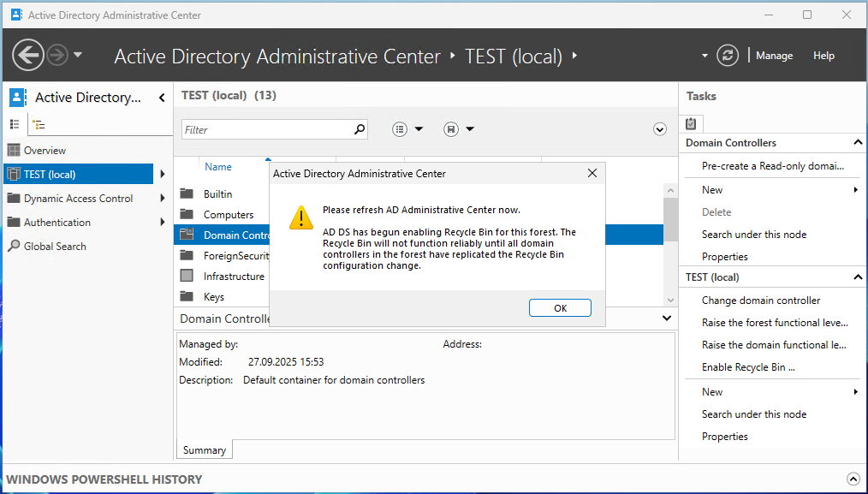Viewport: 868px width, 494px height.
Task: Switch to tree view in navigation pane
Action: click(39, 124)
